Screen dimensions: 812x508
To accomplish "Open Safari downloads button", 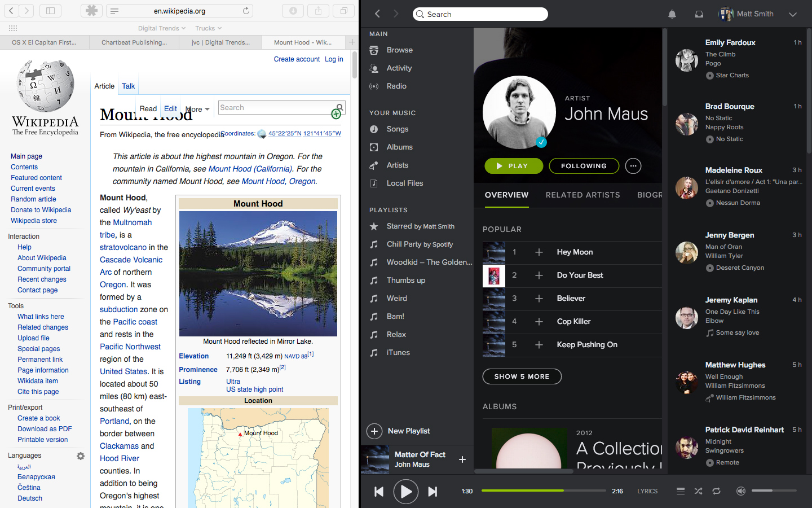I will coord(293,10).
